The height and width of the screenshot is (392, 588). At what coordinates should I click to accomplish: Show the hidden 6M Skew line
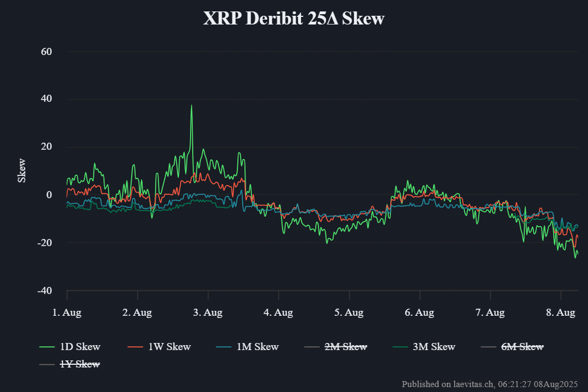(x=522, y=347)
